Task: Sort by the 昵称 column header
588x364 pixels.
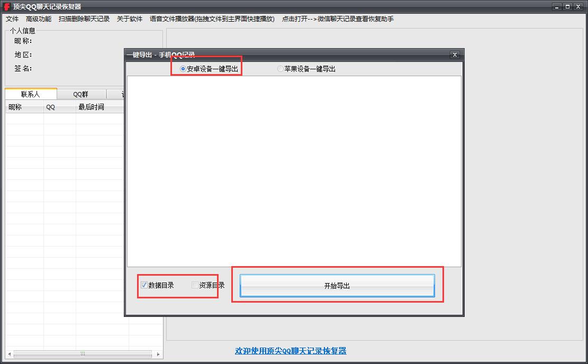Action: pyautogui.click(x=24, y=107)
